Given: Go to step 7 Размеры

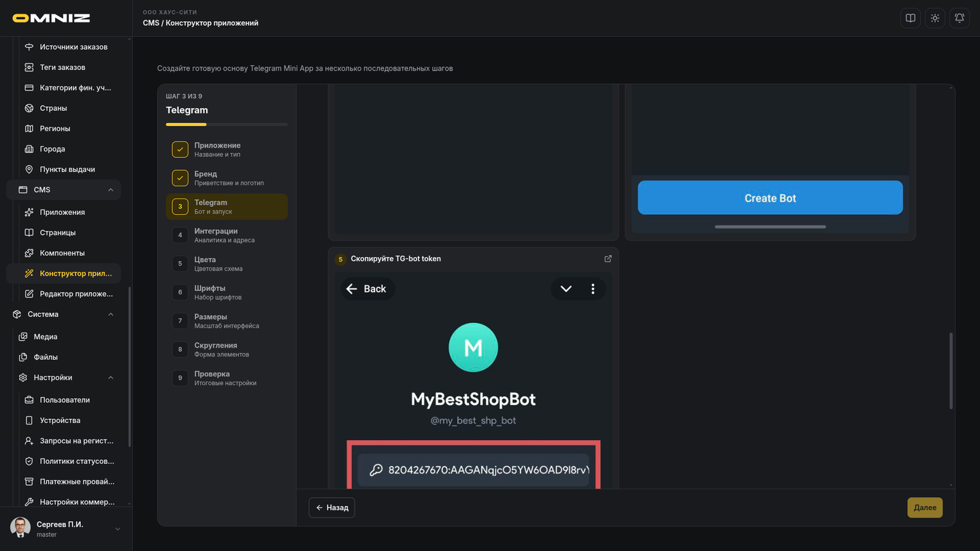Looking at the screenshot, I should [x=227, y=321].
